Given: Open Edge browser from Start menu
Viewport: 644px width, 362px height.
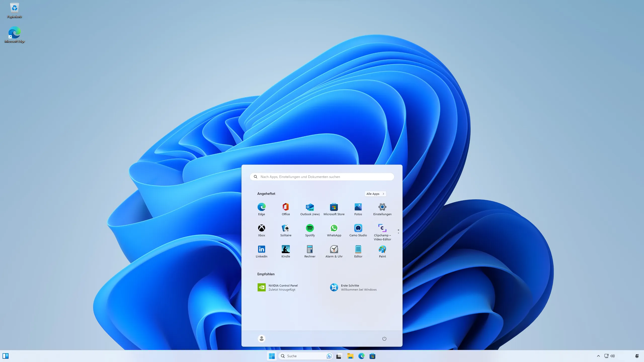Looking at the screenshot, I should point(261,207).
